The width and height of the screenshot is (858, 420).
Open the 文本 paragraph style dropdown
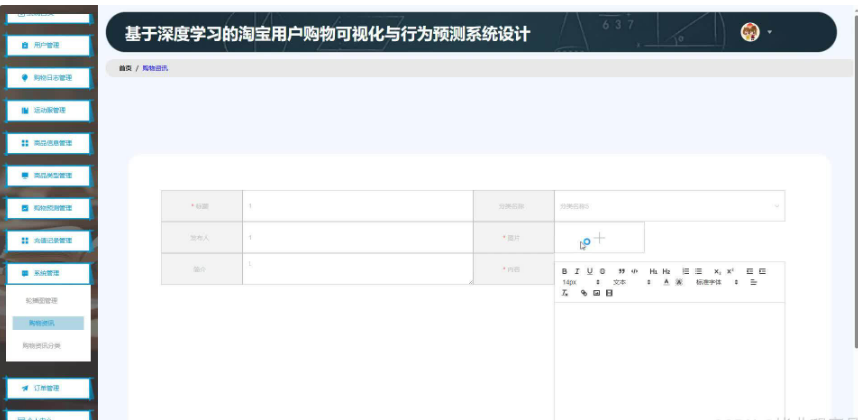coord(631,282)
